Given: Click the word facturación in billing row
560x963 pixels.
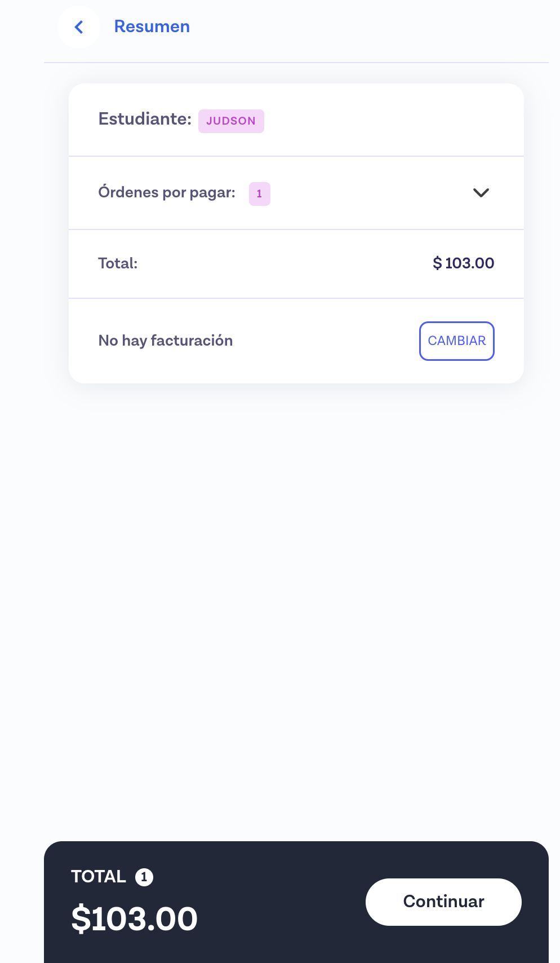Looking at the screenshot, I should click(192, 341).
